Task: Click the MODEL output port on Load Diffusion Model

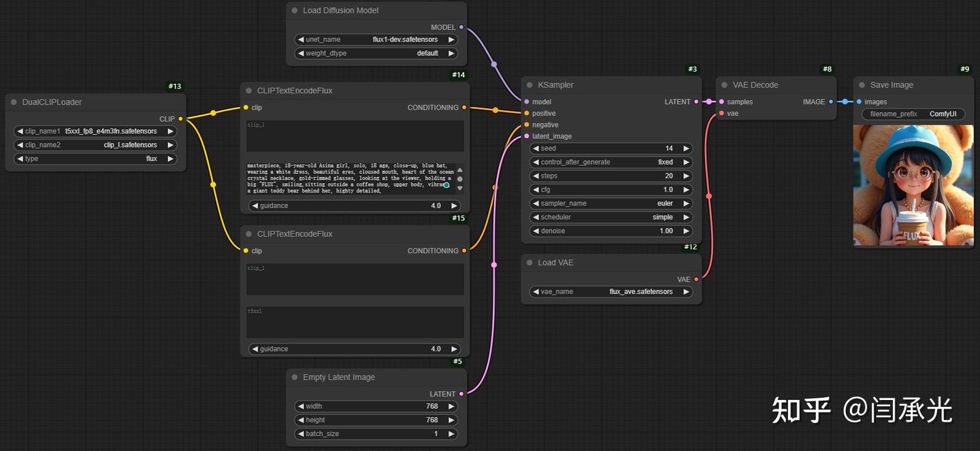Action: 461,27
